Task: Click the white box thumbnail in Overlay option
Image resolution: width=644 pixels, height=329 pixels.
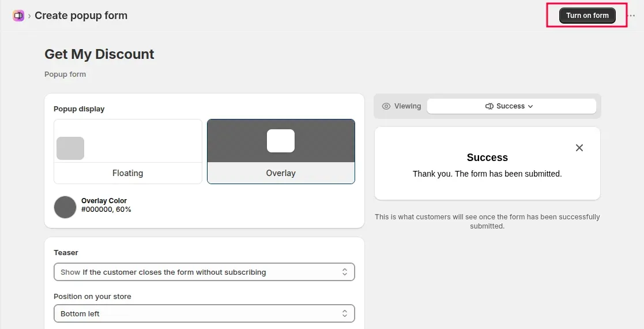Action: pos(281,141)
